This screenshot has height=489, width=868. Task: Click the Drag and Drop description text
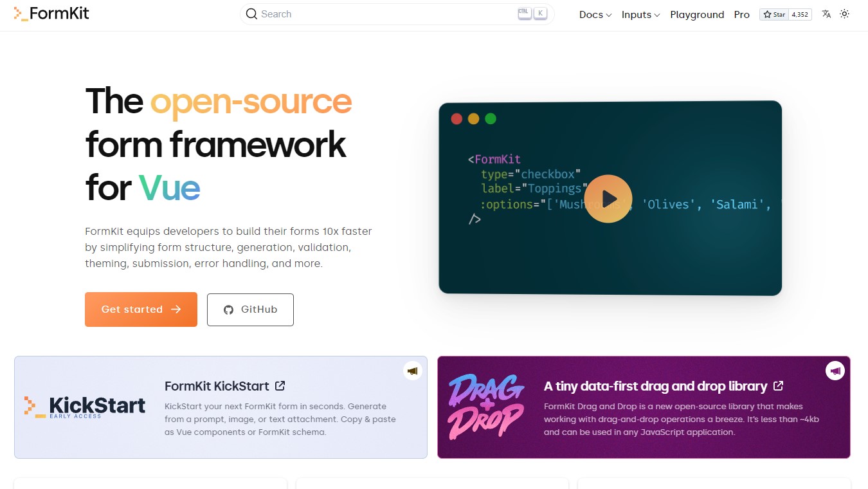click(682, 420)
